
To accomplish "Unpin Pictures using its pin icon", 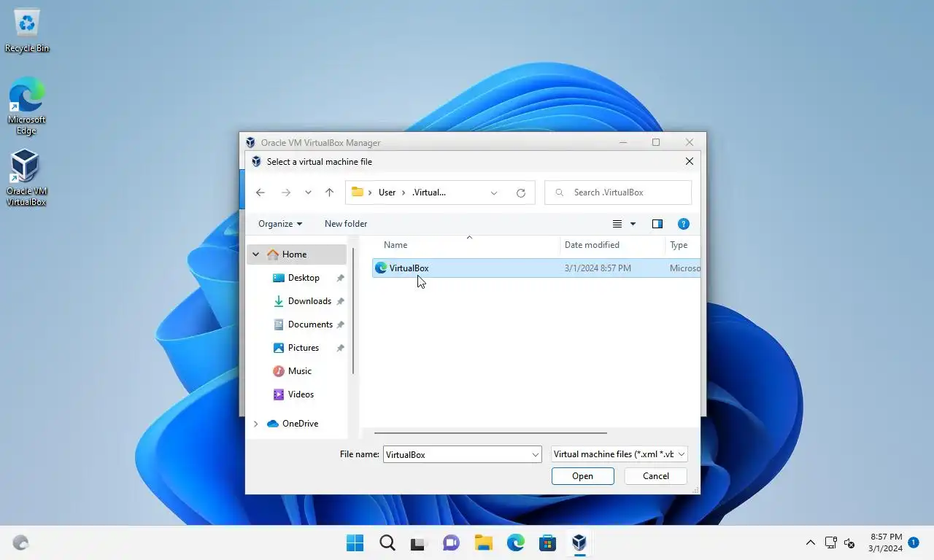I will (340, 348).
